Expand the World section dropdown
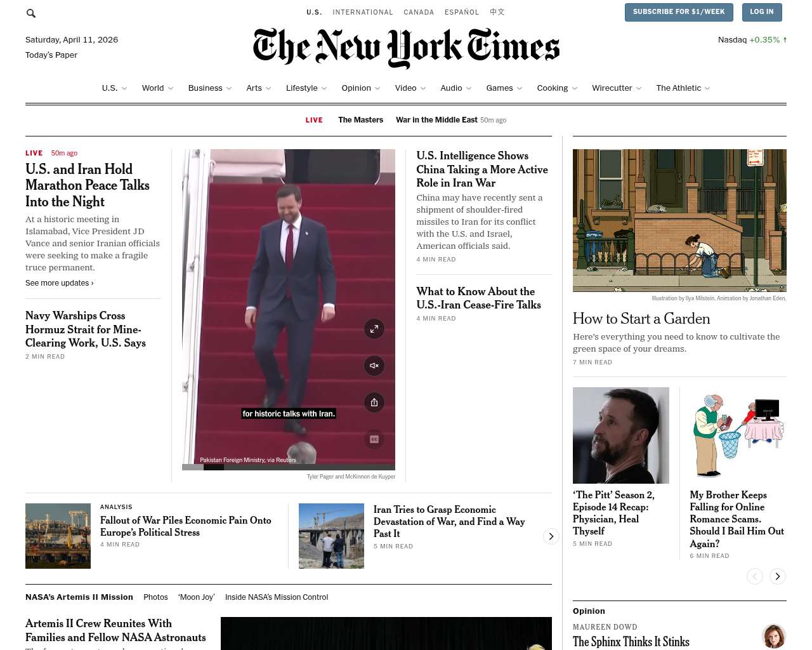 coord(157,88)
